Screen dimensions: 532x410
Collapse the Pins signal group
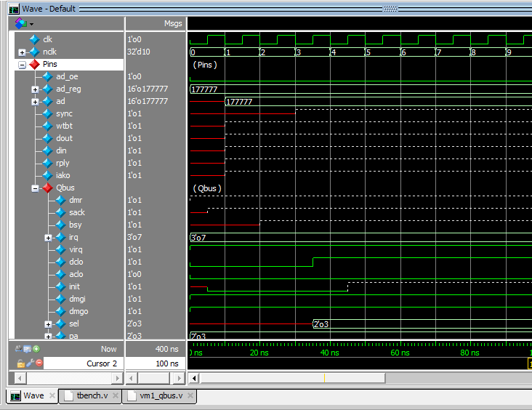pyautogui.click(x=22, y=65)
